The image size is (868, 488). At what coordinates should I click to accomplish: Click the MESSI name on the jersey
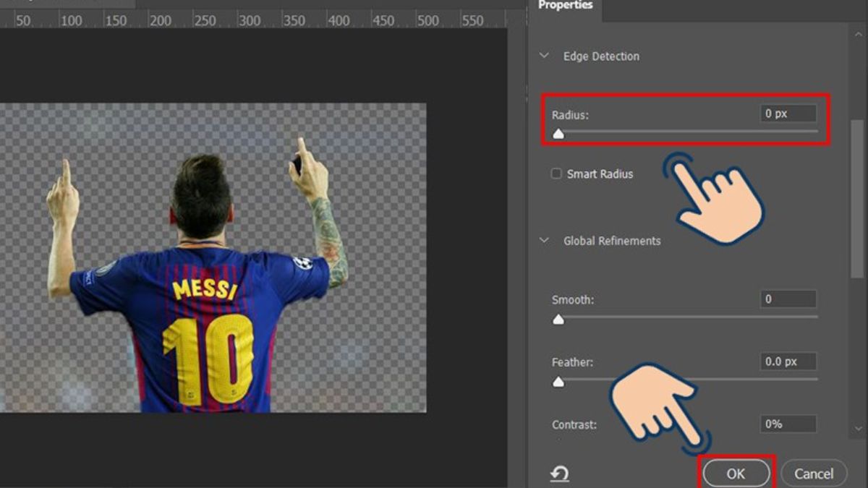205,291
